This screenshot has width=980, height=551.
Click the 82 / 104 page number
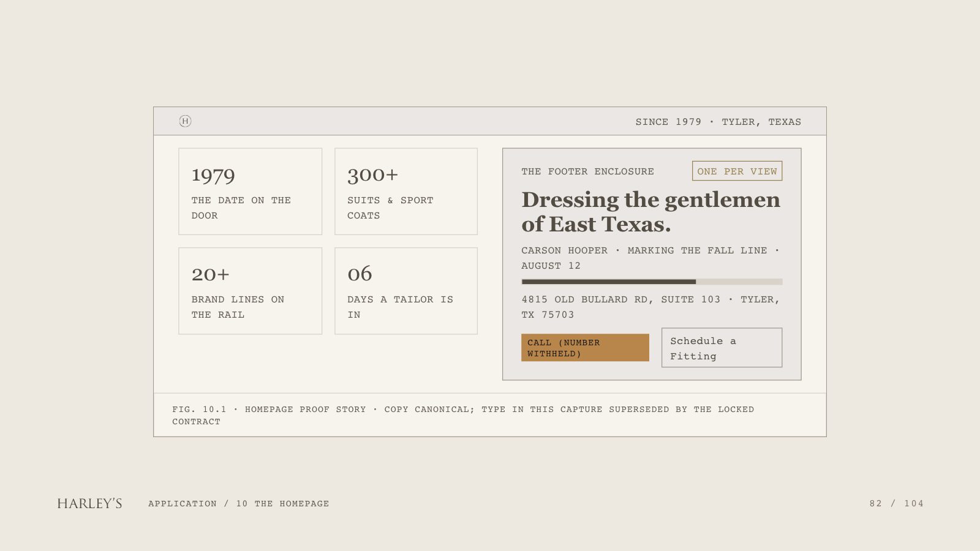click(896, 503)
